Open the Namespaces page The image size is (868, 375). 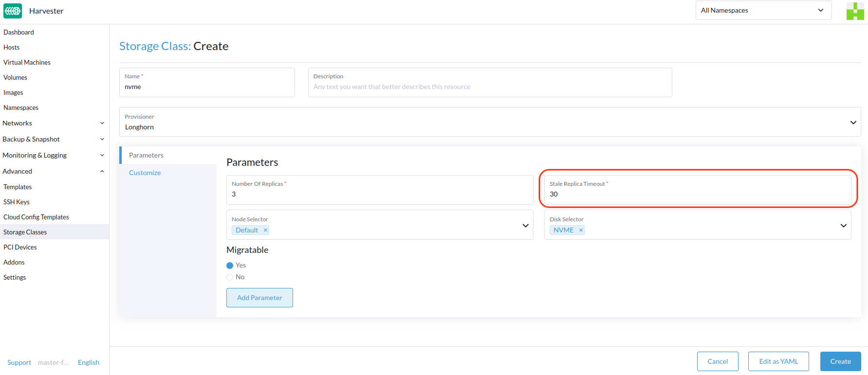(54, 107)
